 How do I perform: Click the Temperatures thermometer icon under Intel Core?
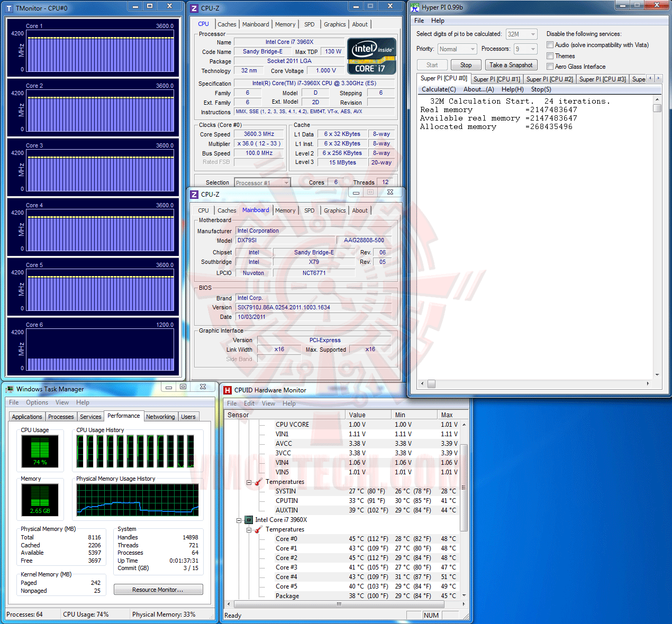[259, 529]
